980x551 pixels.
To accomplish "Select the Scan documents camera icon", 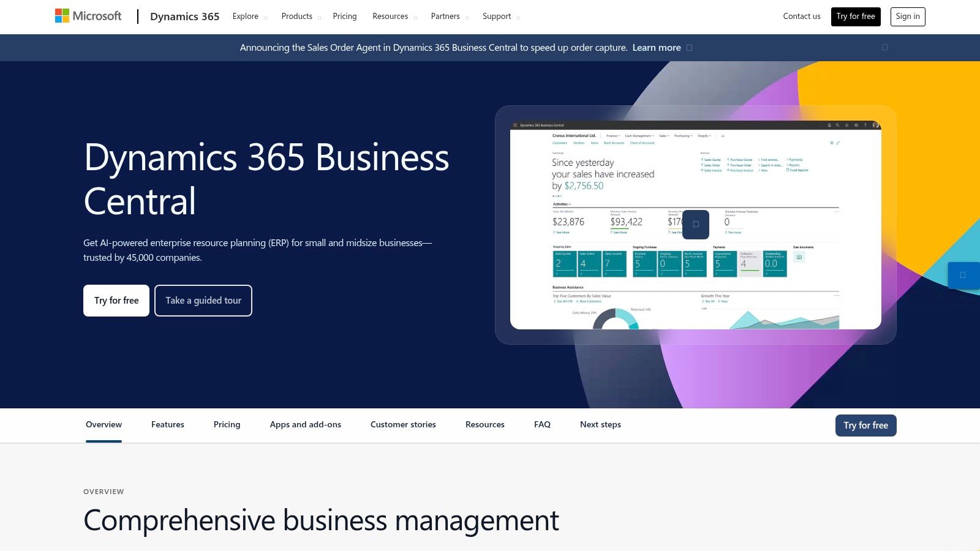I will (799, 257).
